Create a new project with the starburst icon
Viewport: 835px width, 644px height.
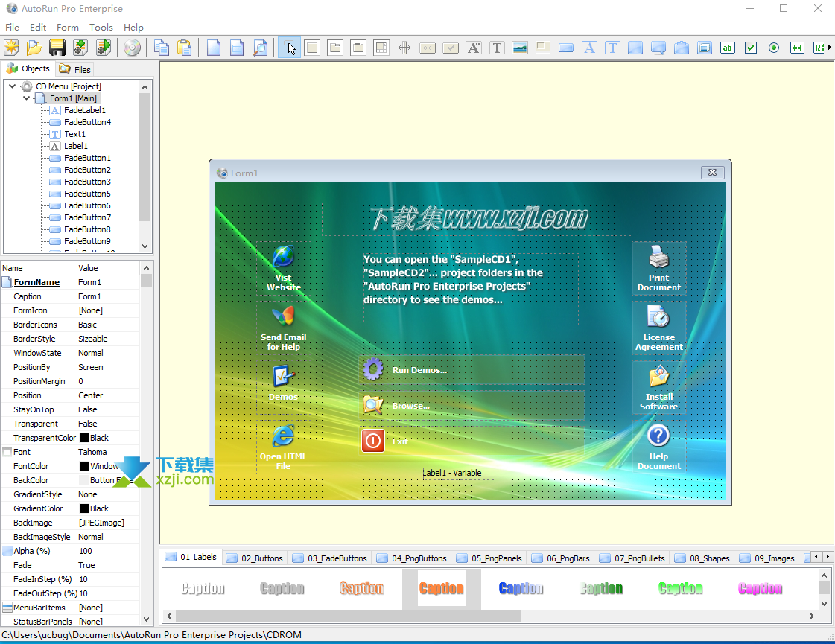tap(11, 48)
